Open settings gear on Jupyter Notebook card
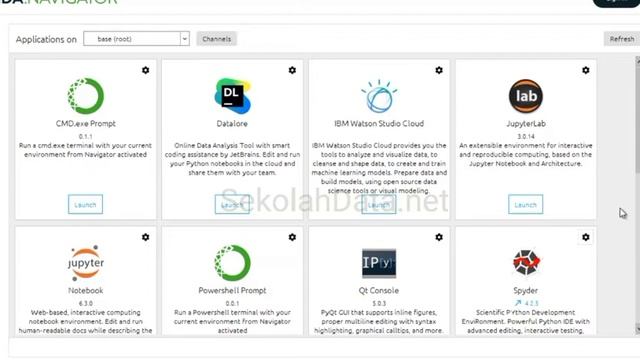The width and height of the screenshot is (640, 360). coord(145,237)
